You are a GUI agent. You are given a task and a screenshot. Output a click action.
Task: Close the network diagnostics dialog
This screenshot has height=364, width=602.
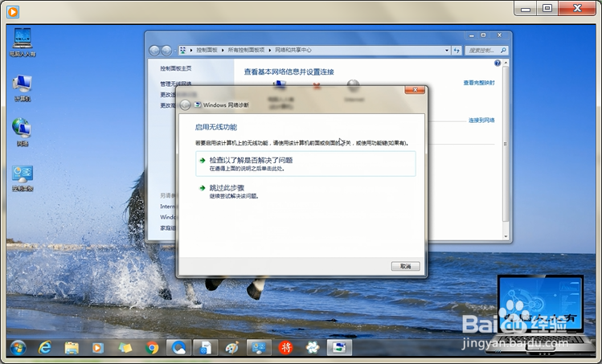tap(415, 90)
